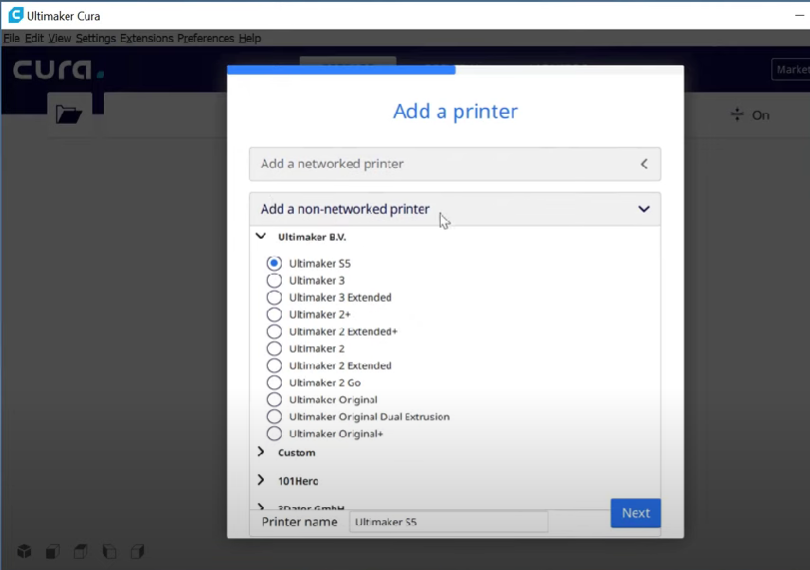The height and width of the screenshot is (570, 810).
Task: Open the File menu
Action: pos(11,38)
